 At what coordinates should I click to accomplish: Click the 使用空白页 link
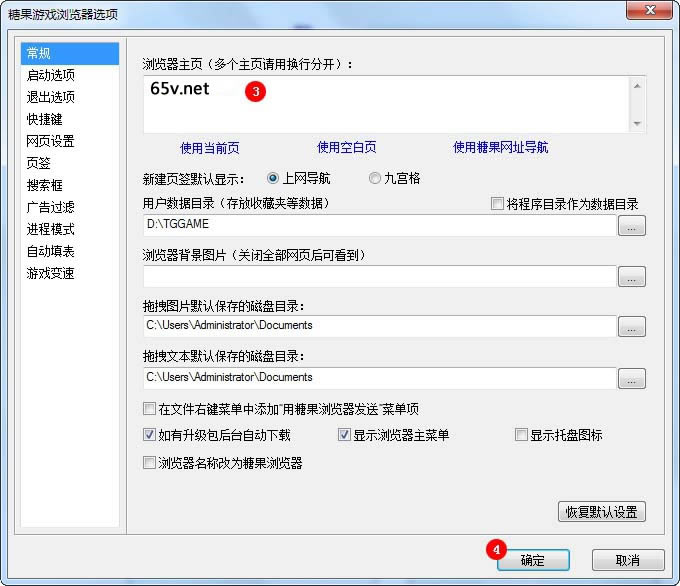(x=347, y=147)
